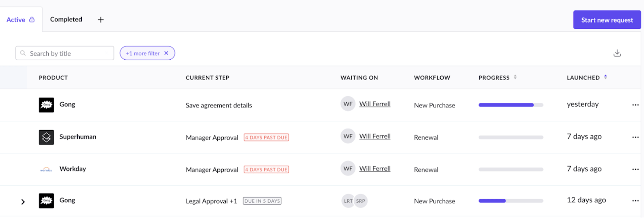Add a new tab with plus icon
Screen dimensions: 644x220
[101, 20]
